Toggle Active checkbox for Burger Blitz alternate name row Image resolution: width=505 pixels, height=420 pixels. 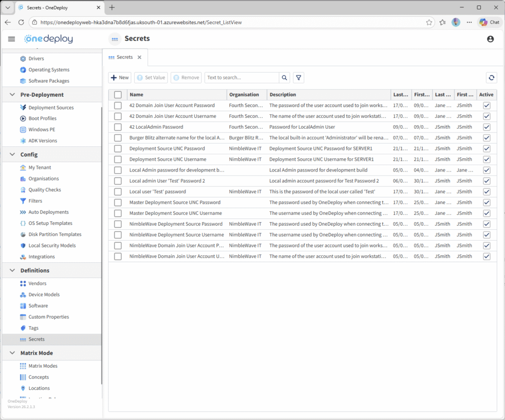tap(487, 138)
